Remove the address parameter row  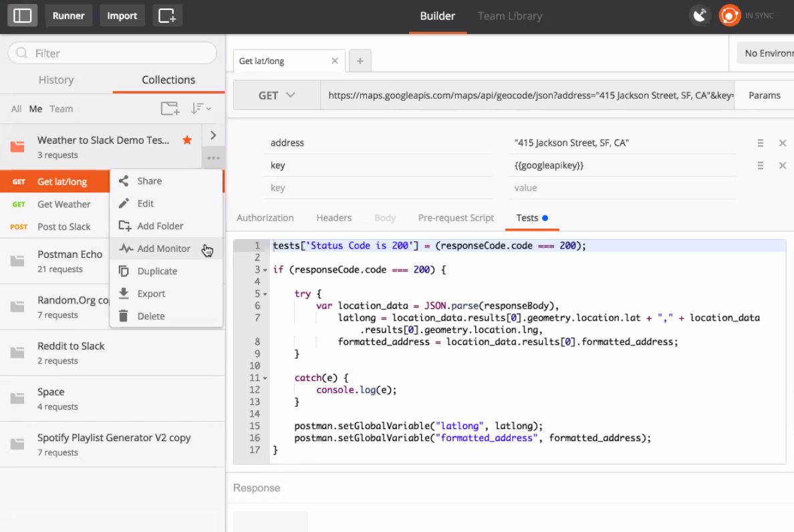783,143
